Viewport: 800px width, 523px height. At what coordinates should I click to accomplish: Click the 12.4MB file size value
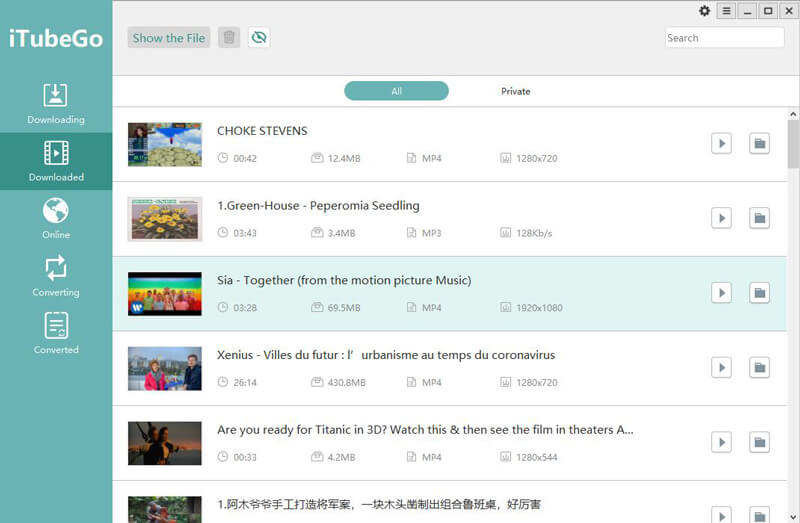[x=344, y=159]
